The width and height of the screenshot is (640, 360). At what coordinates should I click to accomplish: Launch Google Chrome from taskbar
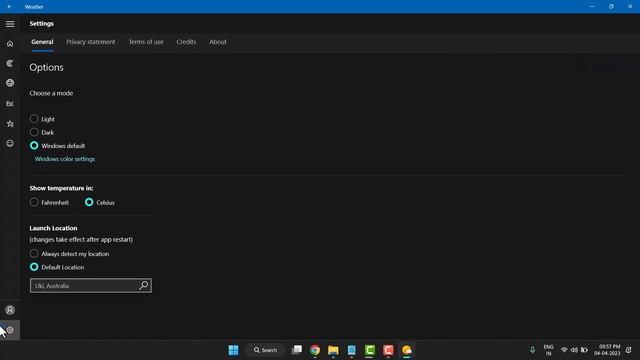pyautogui.click(x=315, y=350)
